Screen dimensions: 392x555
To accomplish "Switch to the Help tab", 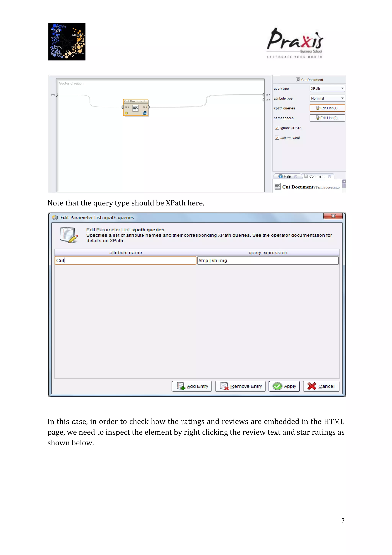I will pyautogui.click(x=287, y=176).
